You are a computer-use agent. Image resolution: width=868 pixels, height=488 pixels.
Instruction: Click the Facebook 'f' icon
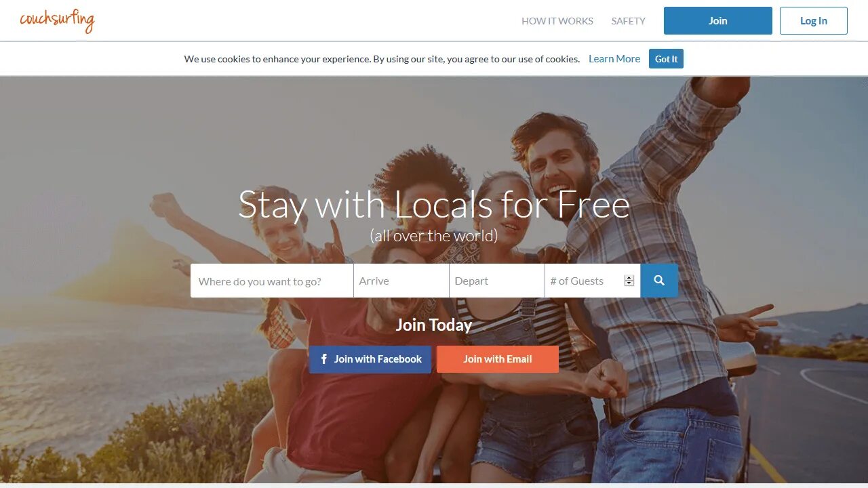[324, 359]
